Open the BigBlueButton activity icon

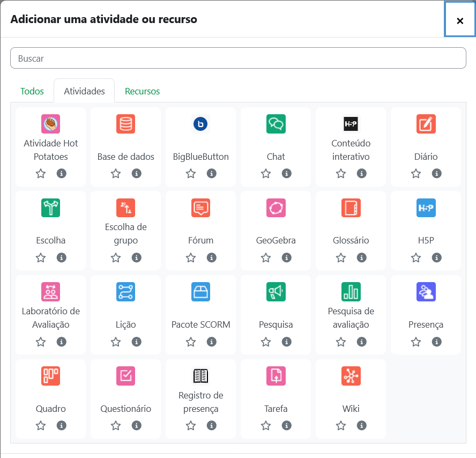tap(200, 124)
